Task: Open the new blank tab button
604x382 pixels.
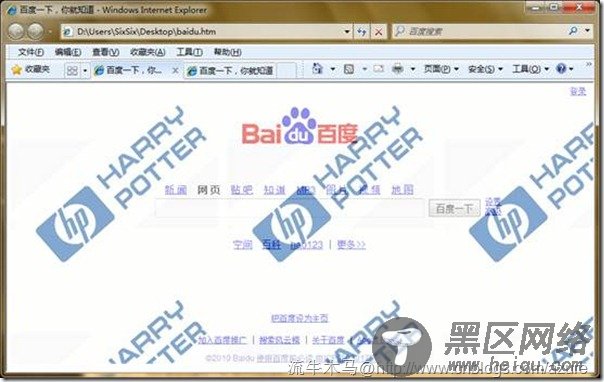Action: pos(286,70)
